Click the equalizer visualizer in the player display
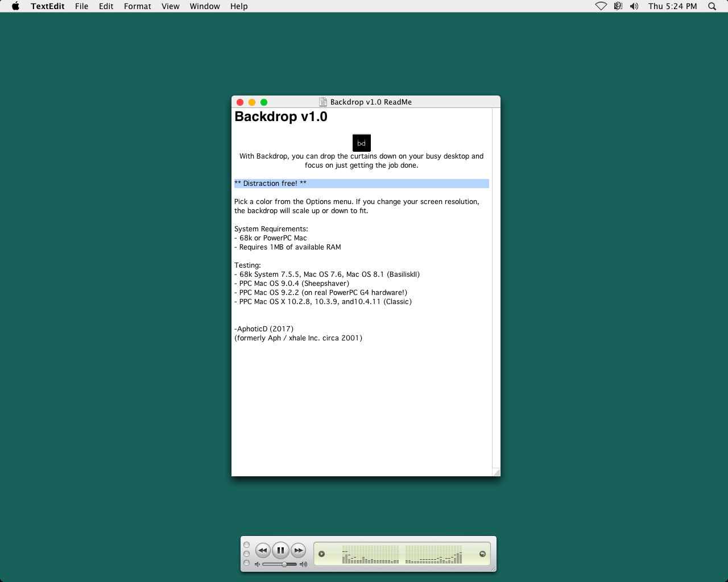This screenshot has width=728, height=582. (x=402, y=554)
